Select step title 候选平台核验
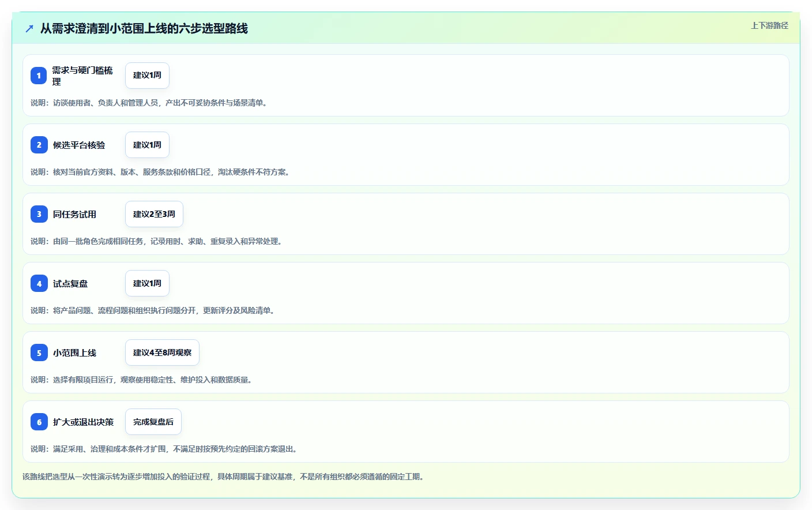Viewport: 812px width, 510px height. (x=79, y=145)
